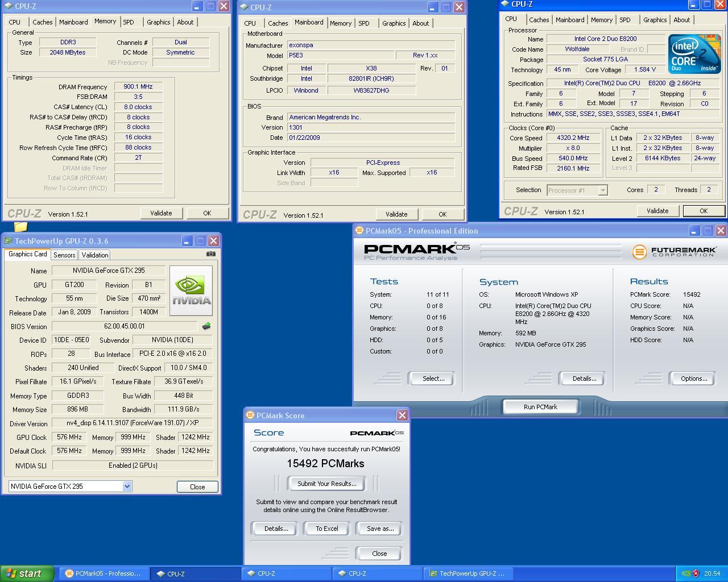Switch to TechPowerUp GPU-Z taskbar button
The image size is (728, 582).
tap(468, 573)
